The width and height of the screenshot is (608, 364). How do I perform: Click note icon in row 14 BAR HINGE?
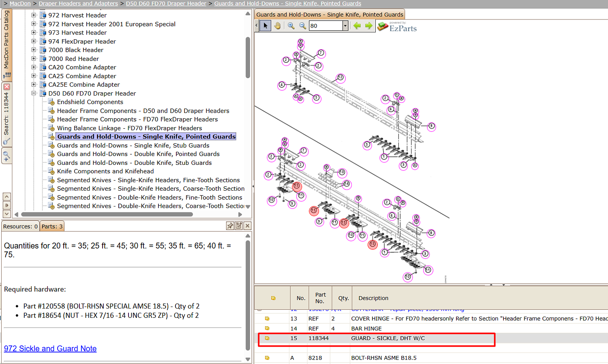(267, 328)
